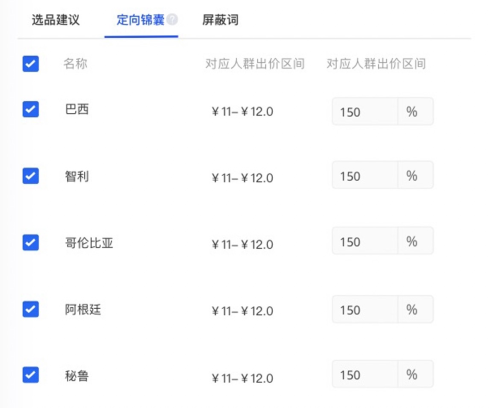Focus the 150 percent field for 巴西
Viewport: 492px width, 408px height.
[x=365, y=112]
